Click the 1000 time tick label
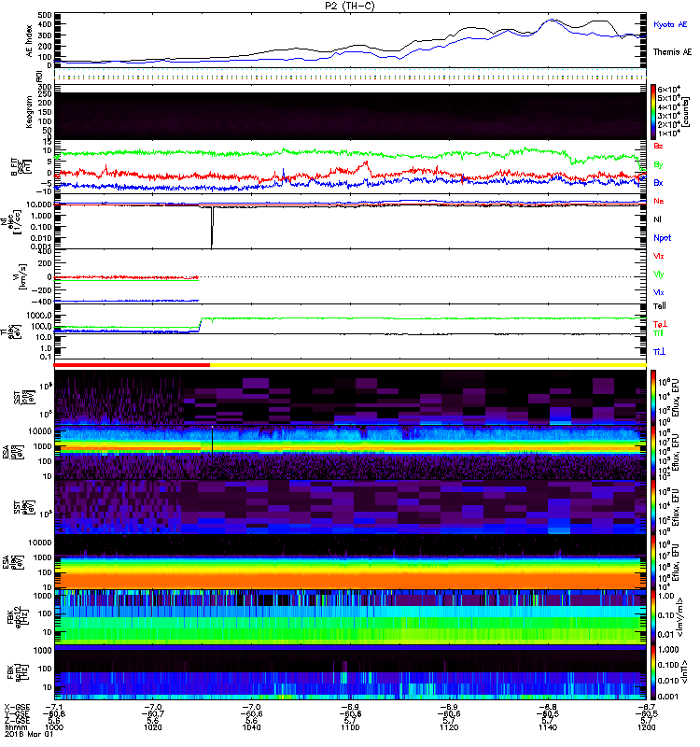The image size is (700, 747). [x=54, y=727]
